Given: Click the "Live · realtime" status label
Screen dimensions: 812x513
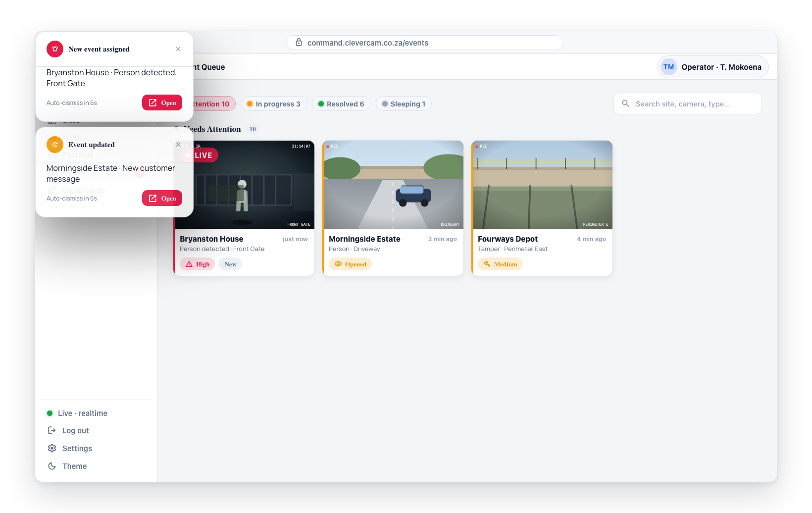Looking at the screenshot, I should pos(83,413).
